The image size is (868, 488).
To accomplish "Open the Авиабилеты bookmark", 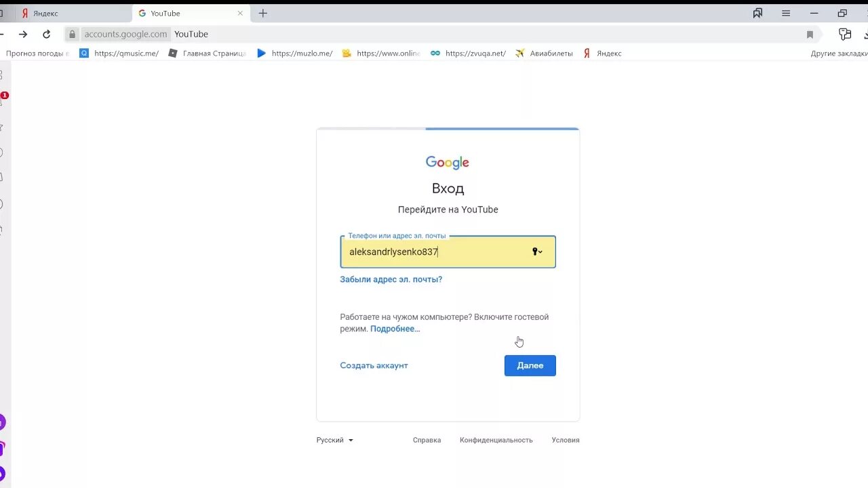I will click(x=544, y=53).
